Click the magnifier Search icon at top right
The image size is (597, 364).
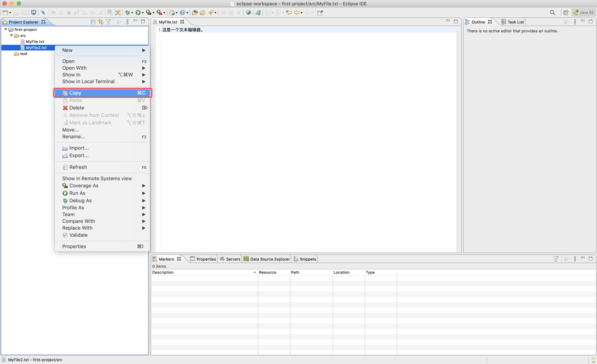pyautogui.click(x=552, y=13)
